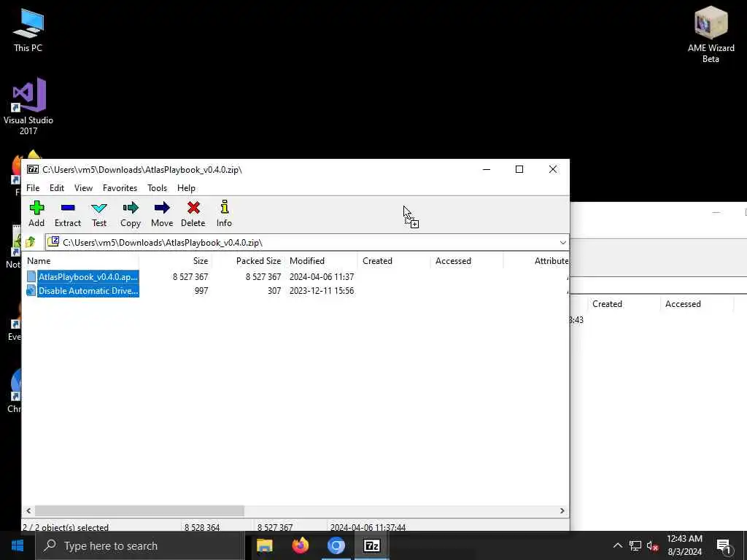This screenshot has height=560, width=747.
Task: Click the Disable Automatic Drive file icon
Action: click(31, 290)
